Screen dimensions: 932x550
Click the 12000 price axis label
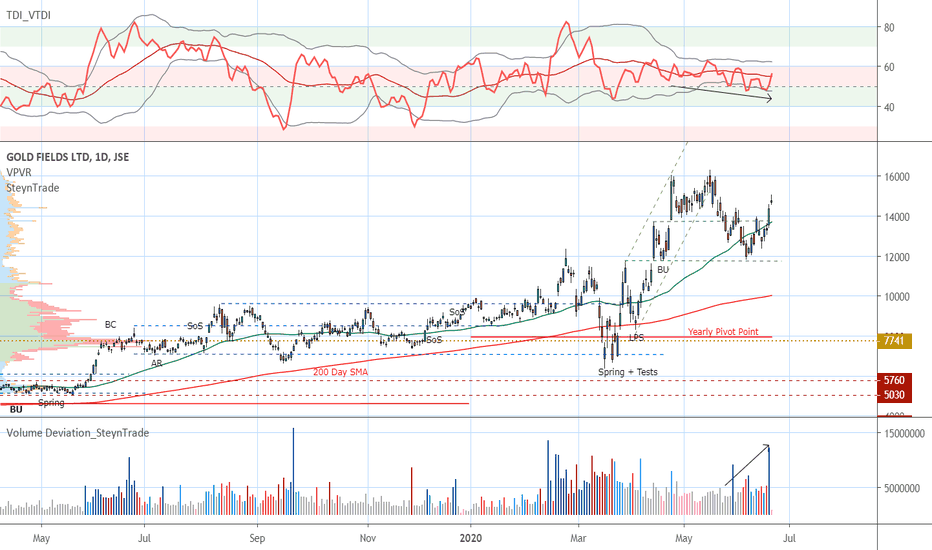point(896,257)
